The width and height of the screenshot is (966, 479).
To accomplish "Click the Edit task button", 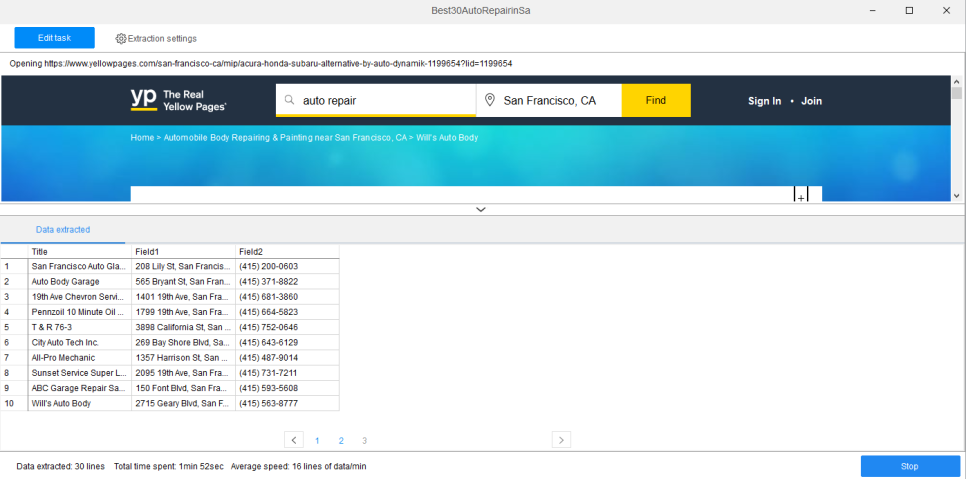I will click(x=54, y=38).
